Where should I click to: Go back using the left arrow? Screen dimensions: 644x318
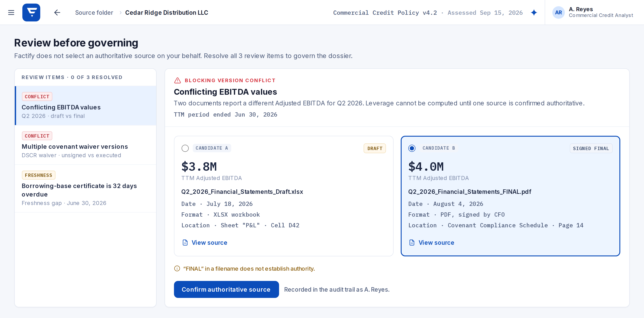[x=57, y=13]
